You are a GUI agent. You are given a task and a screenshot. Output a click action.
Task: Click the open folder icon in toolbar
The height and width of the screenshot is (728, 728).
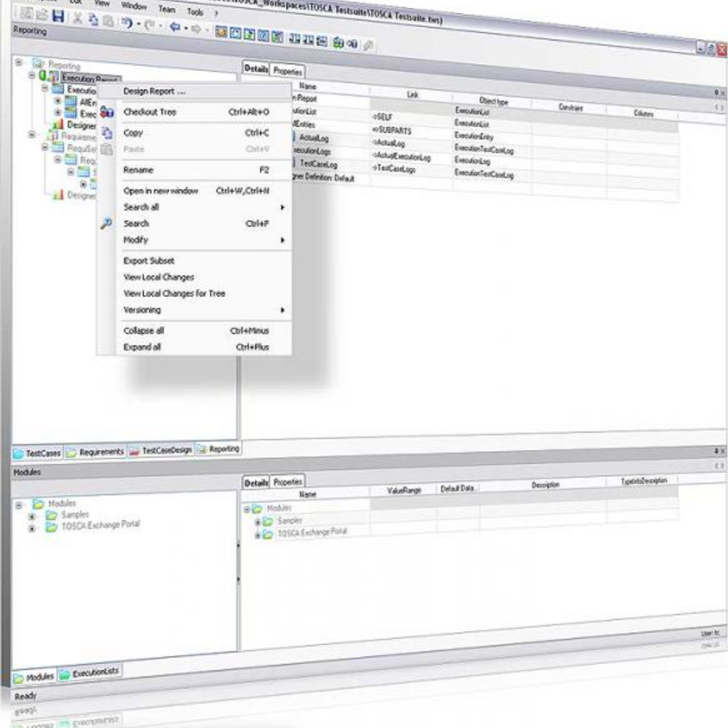[x=42, y=15]
